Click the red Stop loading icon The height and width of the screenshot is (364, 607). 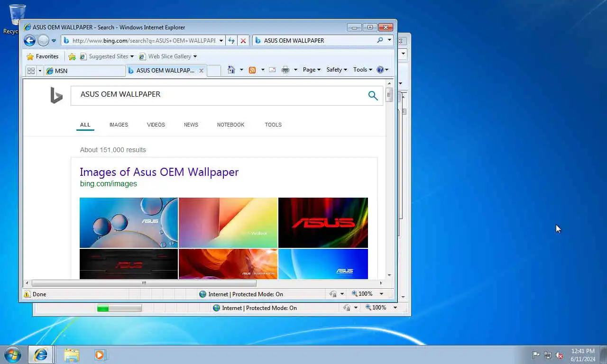click(x=243, y=41)
